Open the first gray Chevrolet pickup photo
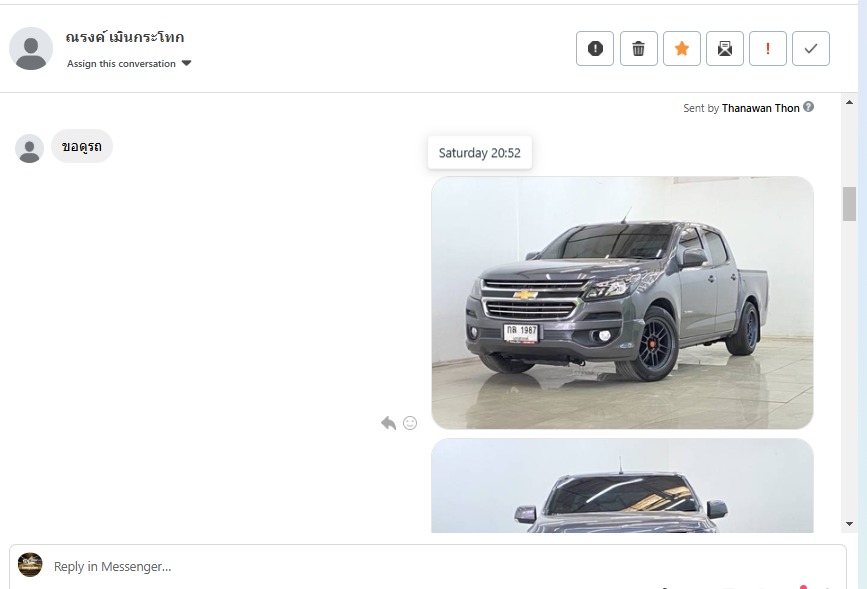This screenshot has width=867, height=589. pyautogui.click(x=622, y=302)
